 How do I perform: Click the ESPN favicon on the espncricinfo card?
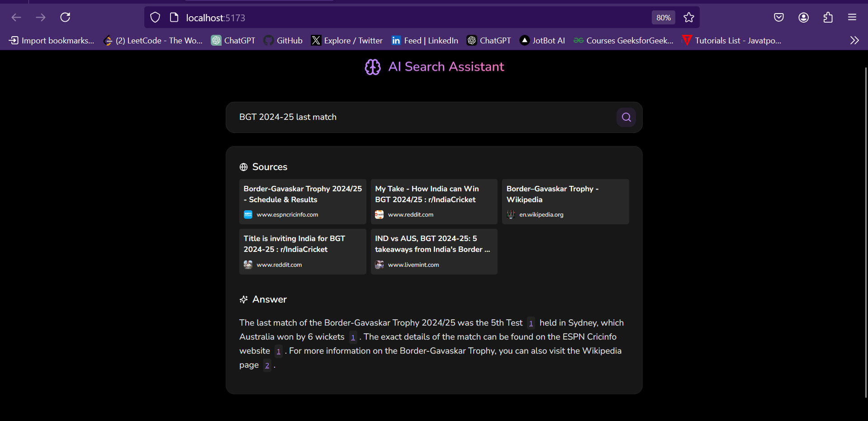(x=248, y=214)
